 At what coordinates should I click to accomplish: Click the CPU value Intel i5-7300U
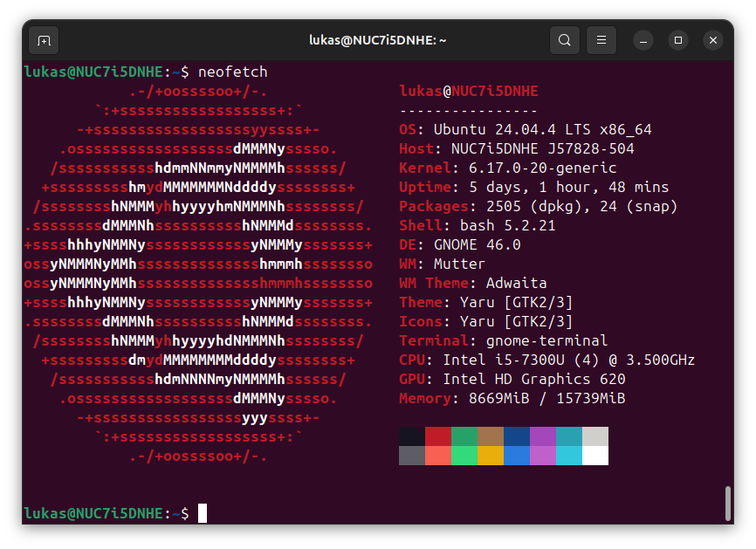pyautogui.click(x=503, y=360)
